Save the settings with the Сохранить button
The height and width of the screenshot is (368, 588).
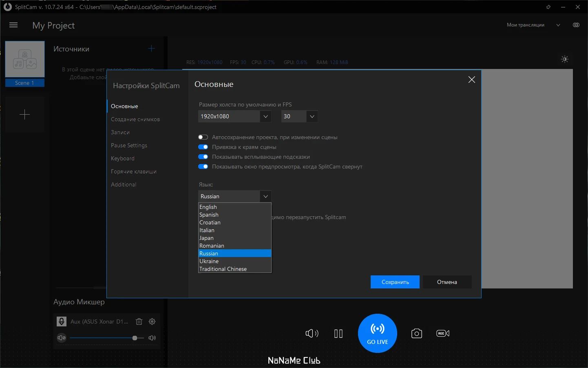click(x=395, y=282)
